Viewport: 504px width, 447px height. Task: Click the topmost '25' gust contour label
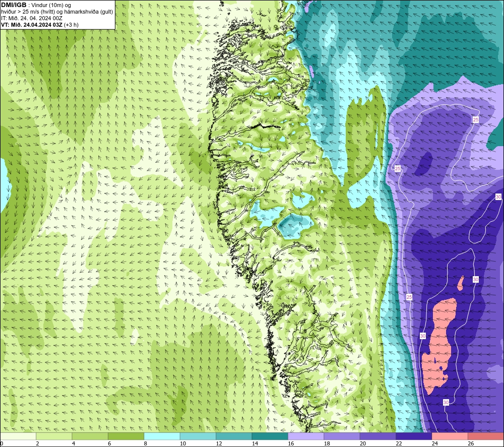(x=476, y=119)
